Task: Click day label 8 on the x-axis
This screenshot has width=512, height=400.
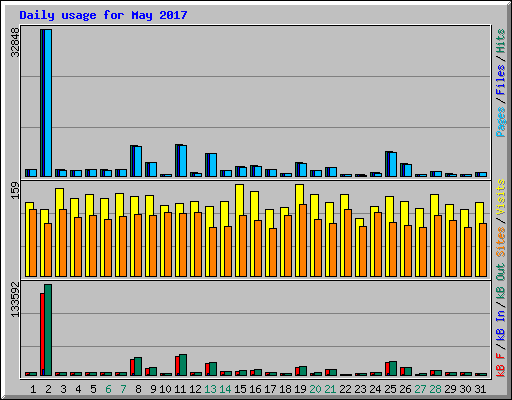Action: [138, 389]
